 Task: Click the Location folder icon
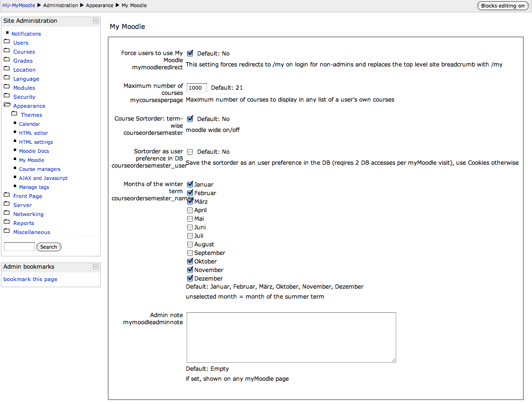(7, 68)
